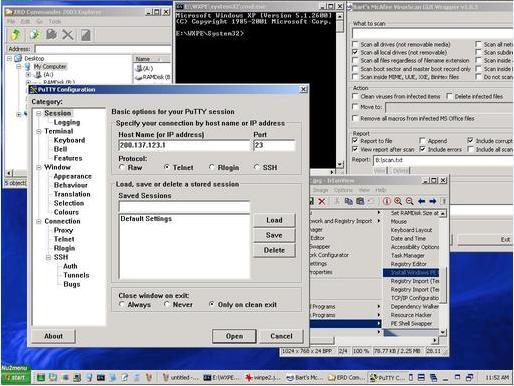Click the properties icon in ERD Commander Explorer toolbar
The image size is (514, 386).
86,35
